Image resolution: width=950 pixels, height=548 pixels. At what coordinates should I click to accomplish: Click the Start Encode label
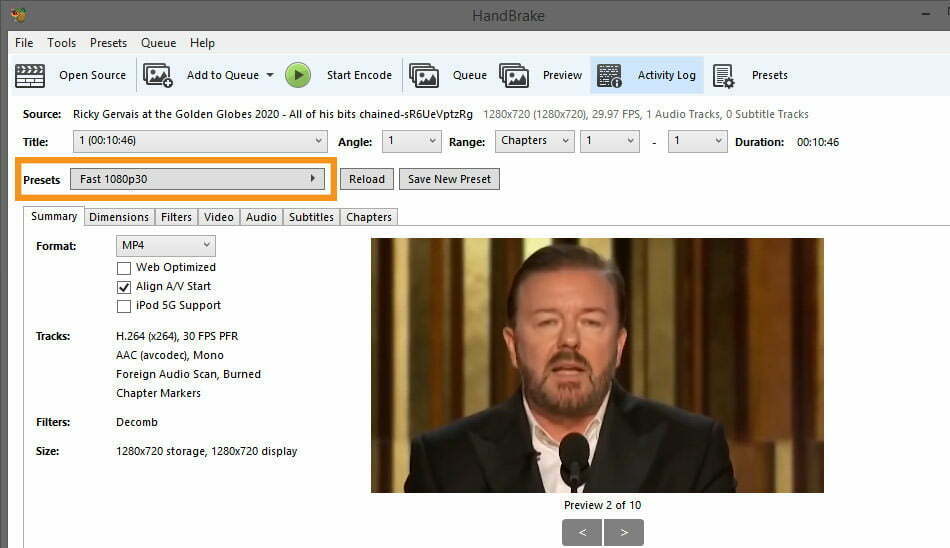pyautogui.click(x=359, y=75)
